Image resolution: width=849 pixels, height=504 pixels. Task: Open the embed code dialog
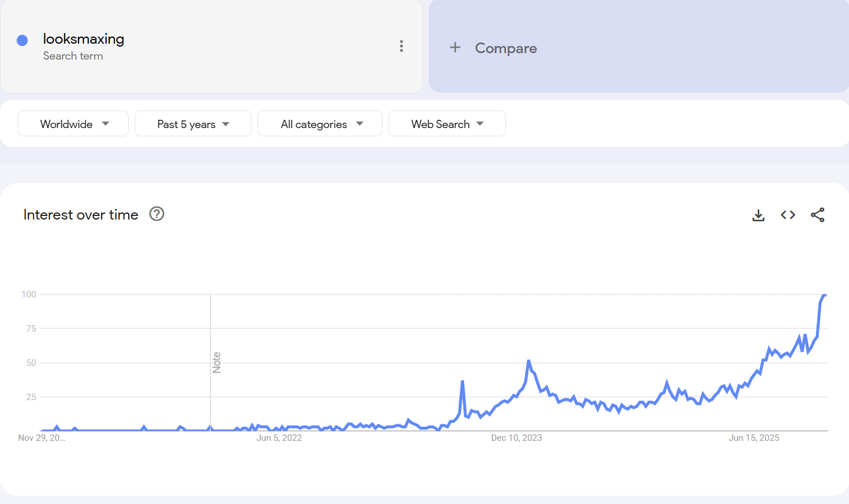(788, 215)
